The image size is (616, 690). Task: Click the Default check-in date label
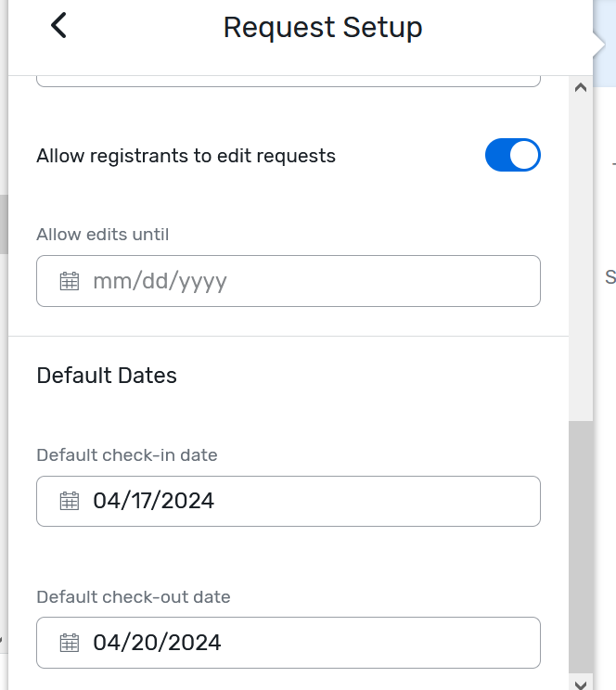coord(127,455)
